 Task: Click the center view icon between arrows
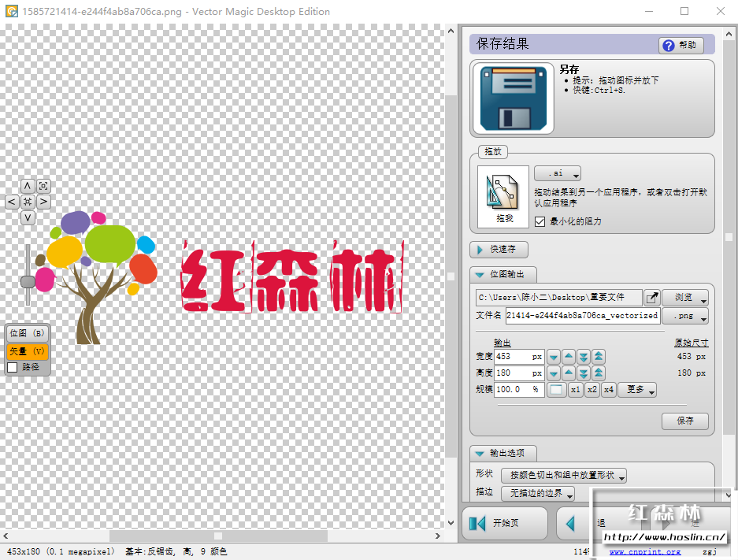[28, 202]
